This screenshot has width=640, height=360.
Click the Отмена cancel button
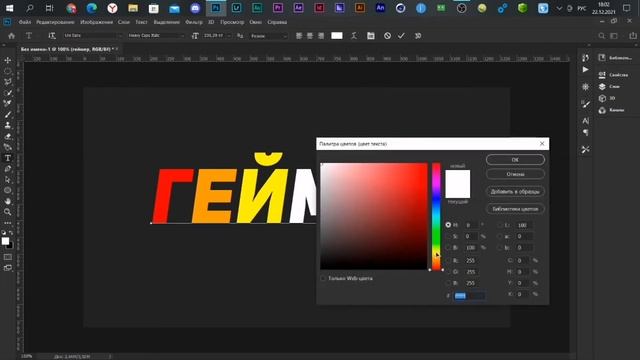(515, 174)
